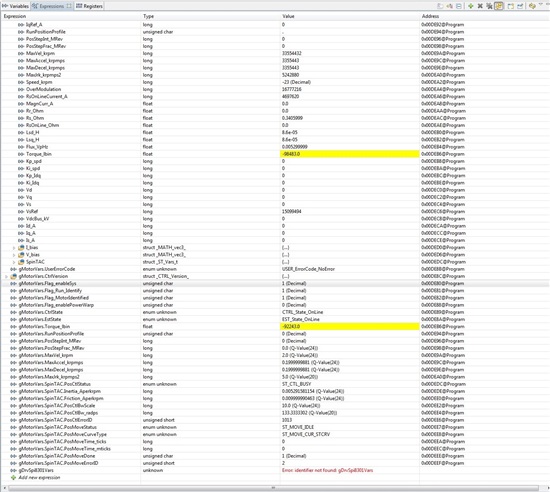Expand the I_bias struct node

click(x=14, y=248)
